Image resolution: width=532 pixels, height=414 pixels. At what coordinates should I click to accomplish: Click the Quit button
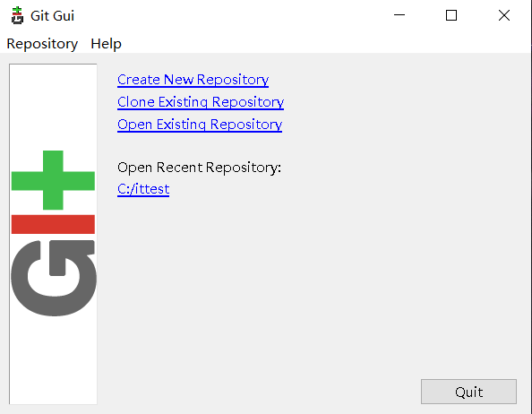pyautogui.click(x=468, y=392)
